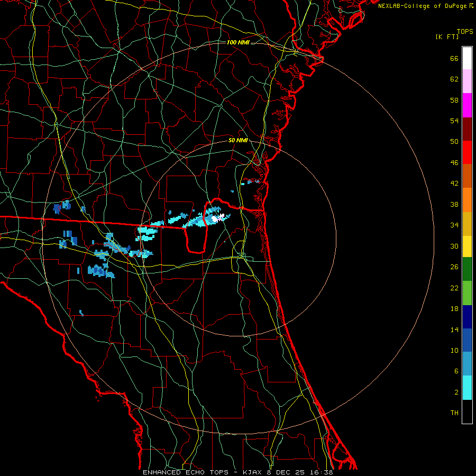Pick the cyan legend swatch
This screenshot has width=476, height=476.
pyautogui.click(x=467, y=388)
